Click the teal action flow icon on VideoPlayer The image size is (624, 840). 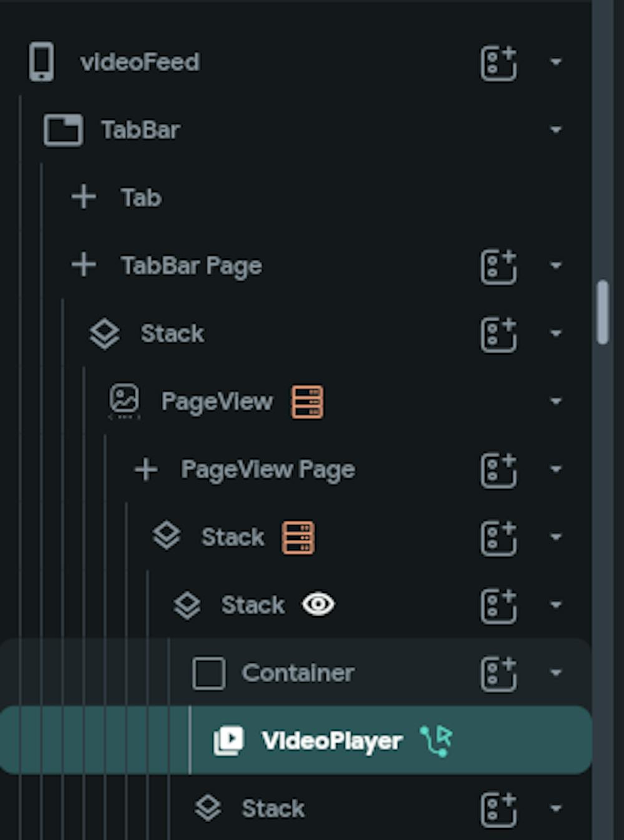(436, 741)
